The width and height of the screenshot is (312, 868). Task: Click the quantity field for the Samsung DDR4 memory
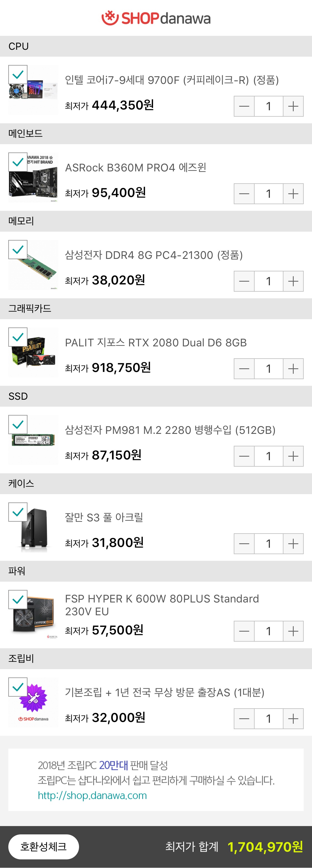point(268,281)
